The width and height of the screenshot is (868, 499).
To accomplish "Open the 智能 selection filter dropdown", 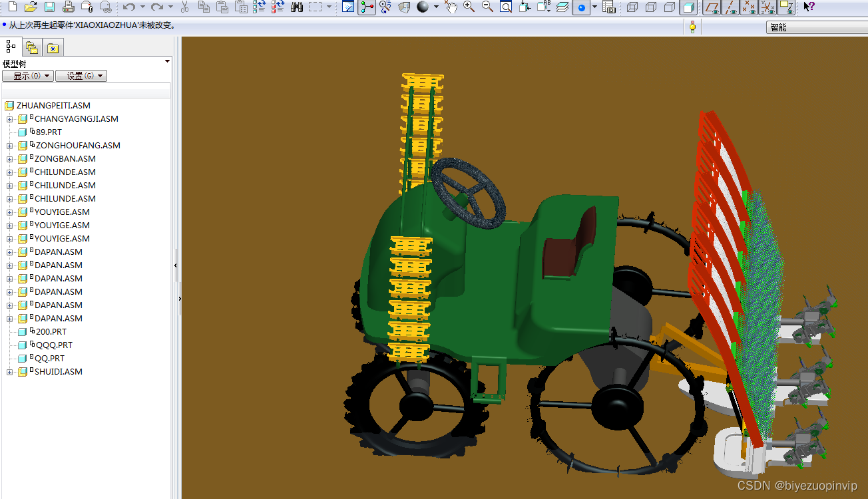I will [817, 27].
